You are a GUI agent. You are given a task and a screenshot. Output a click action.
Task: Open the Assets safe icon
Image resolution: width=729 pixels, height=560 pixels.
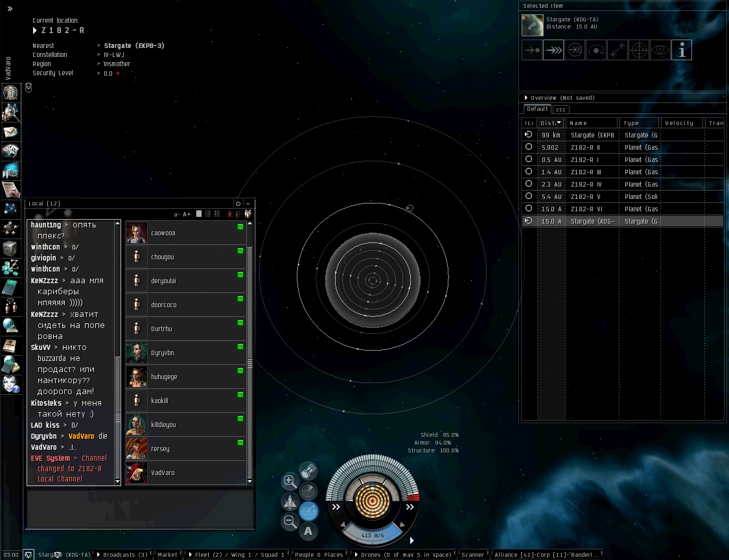point(10,248)
